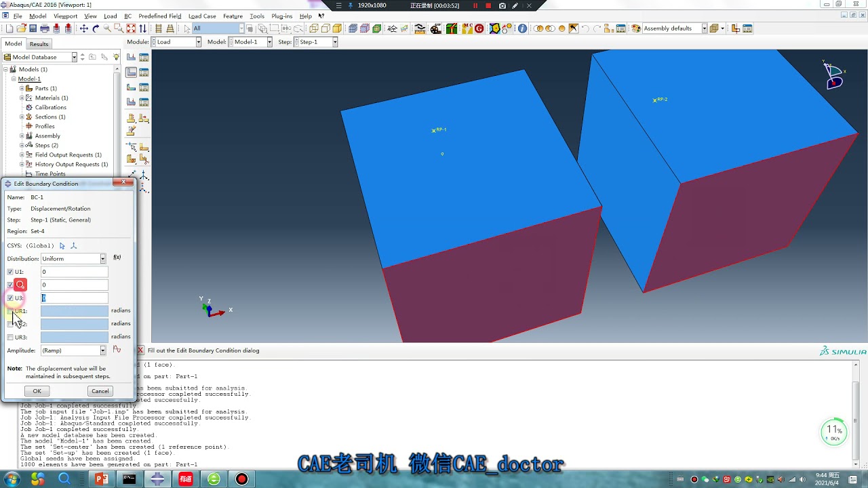Click the Create Amplitude icon
This screenshot has height=488, width=868.
point(117,350)
